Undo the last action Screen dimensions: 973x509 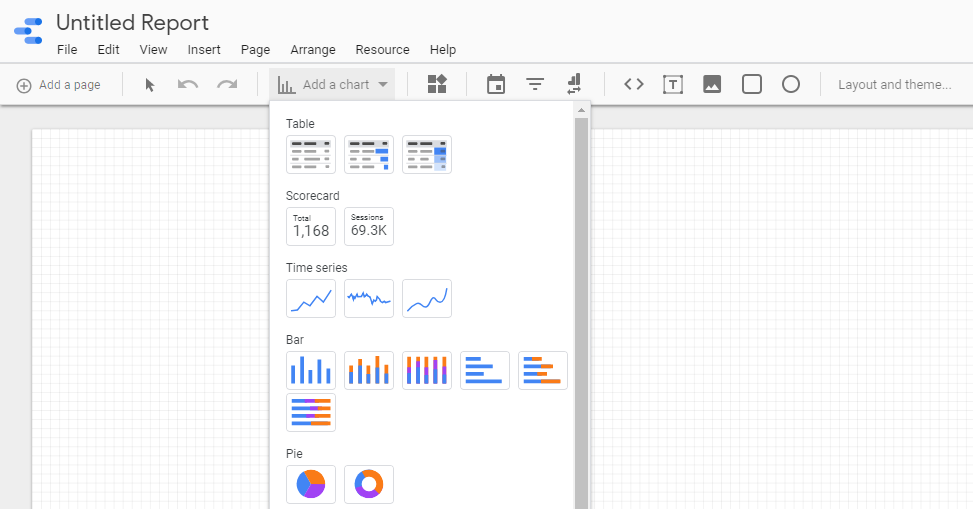(x=187, y=84)
